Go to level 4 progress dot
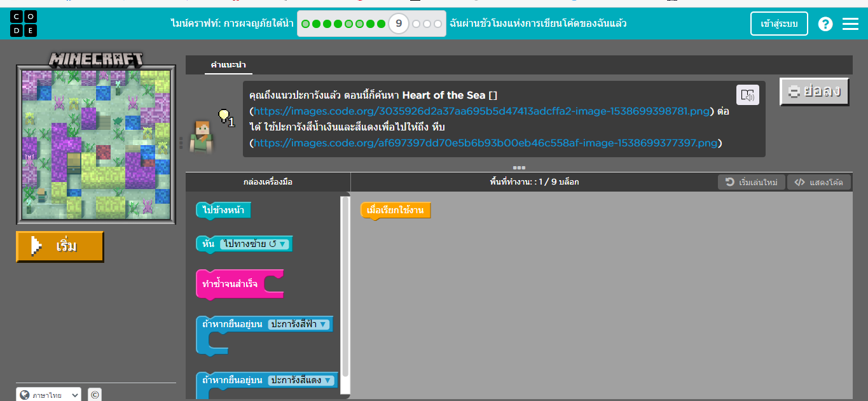The image size is (868, 401). [x=338, y=24]
